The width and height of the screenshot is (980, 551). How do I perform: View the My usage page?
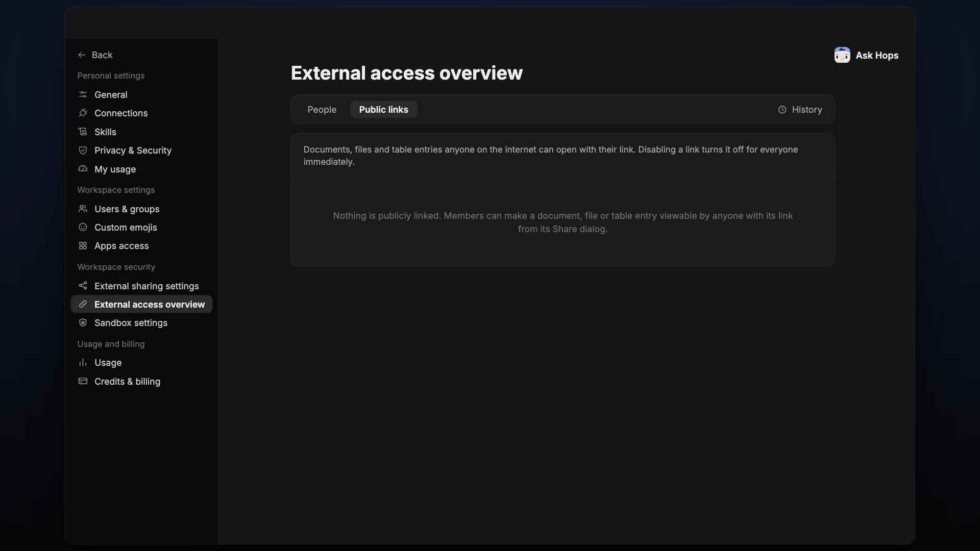pos(141,169)
